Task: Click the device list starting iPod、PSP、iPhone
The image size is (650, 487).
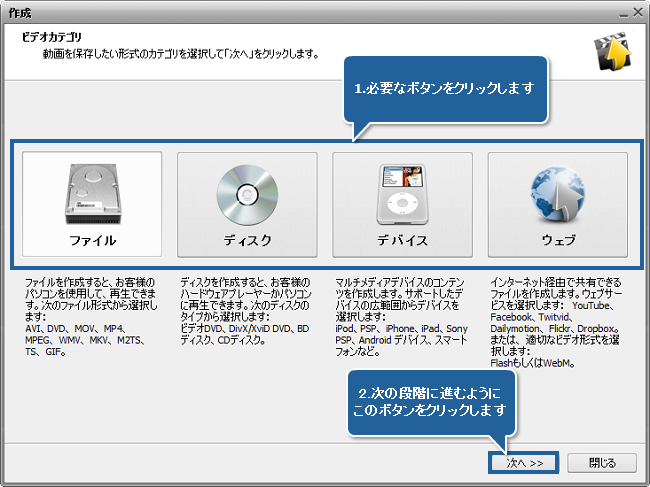Action: pyautogui.click(x=401, y=340)
